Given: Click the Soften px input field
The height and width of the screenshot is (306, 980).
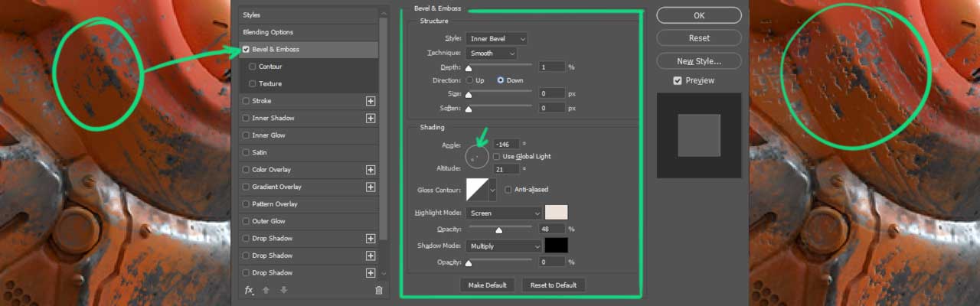Looking at the screenshot, I should coord(551,108).
